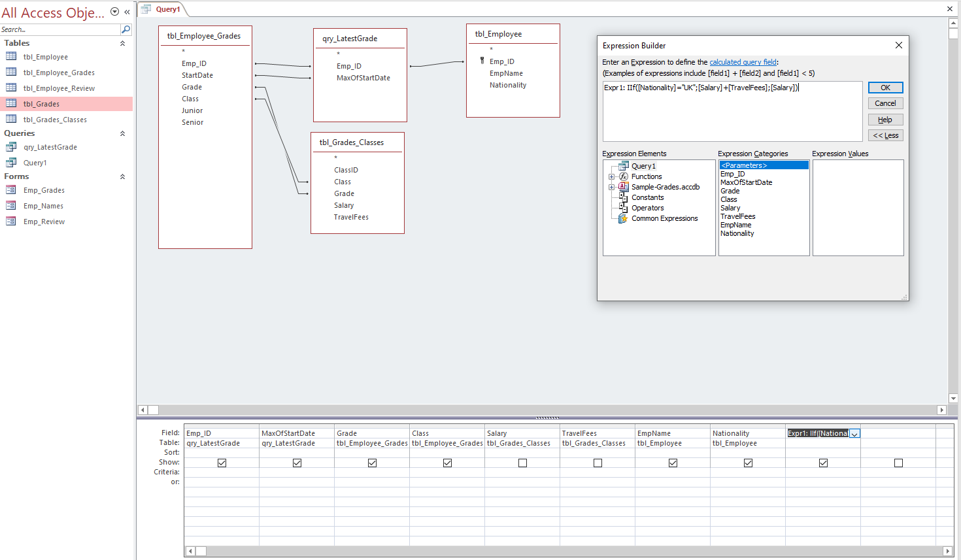Click the Emp_Review form icon
Viewport: 961px width, 560px height.
point(11,222)
